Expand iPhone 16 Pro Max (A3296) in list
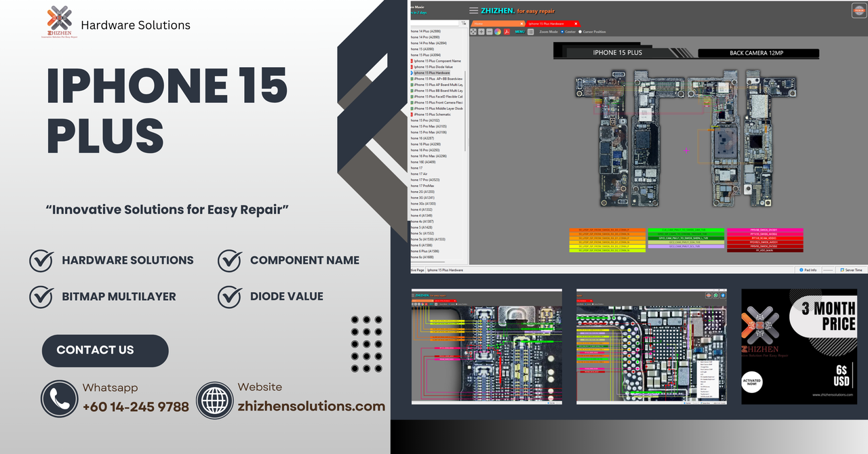The height and width of the screenshot is (454, 868). point(429,156)
